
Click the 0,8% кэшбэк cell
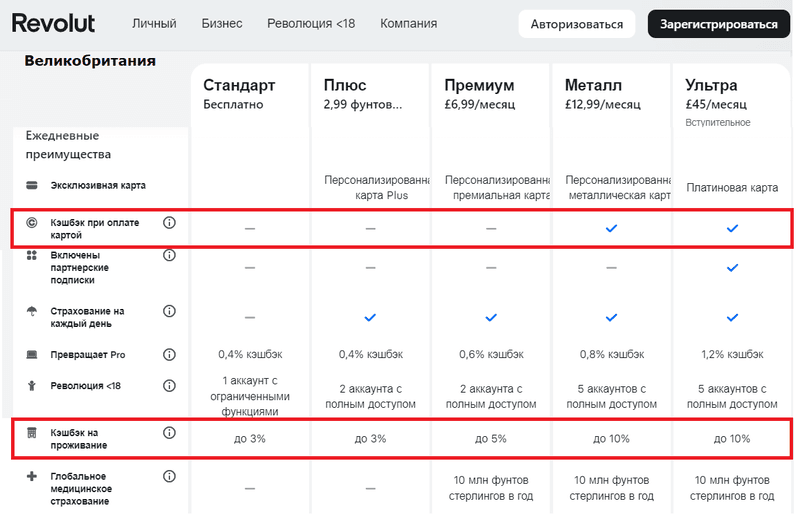612,354
